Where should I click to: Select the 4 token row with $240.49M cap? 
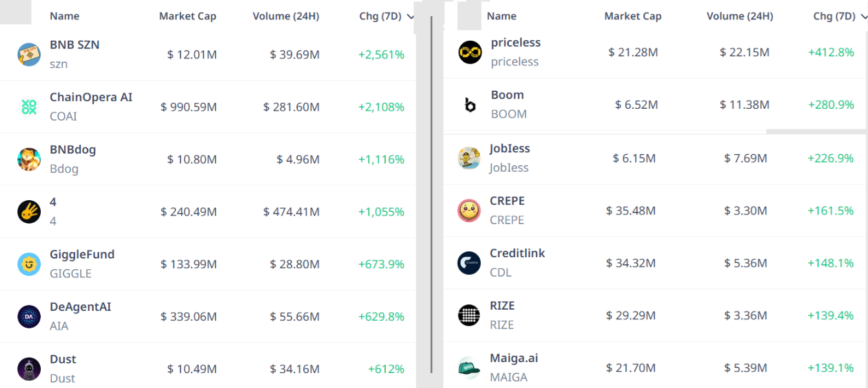coord(208,212)
